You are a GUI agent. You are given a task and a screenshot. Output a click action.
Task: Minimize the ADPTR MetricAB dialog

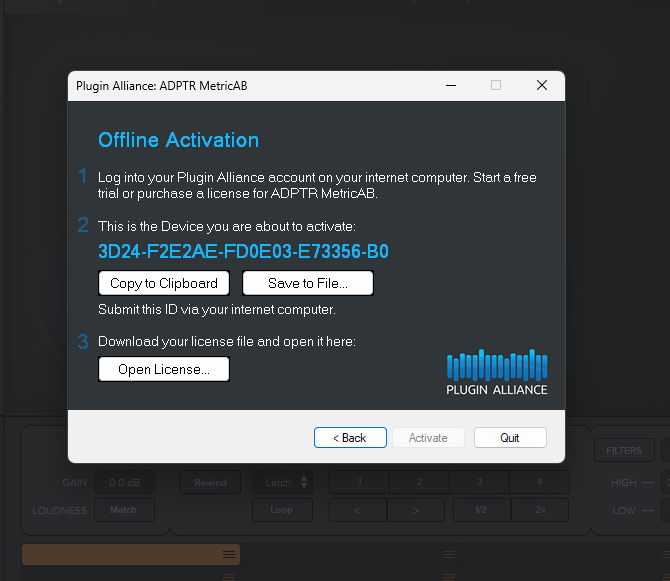click(449, 86)
